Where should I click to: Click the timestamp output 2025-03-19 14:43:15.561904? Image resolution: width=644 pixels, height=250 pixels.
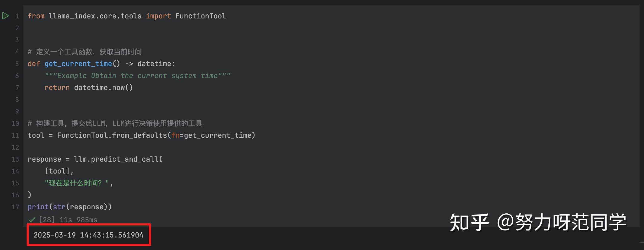click(88, 235)
